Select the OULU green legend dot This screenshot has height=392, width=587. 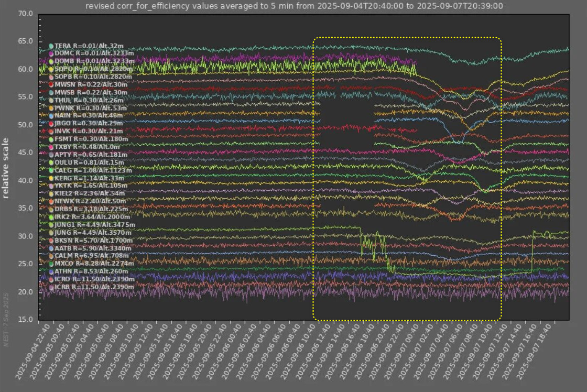coord(51,162)
